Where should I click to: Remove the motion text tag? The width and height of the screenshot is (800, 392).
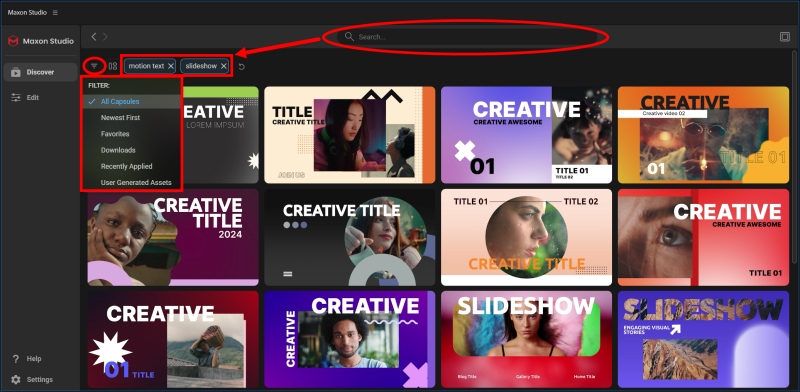(x=170, y=66)
